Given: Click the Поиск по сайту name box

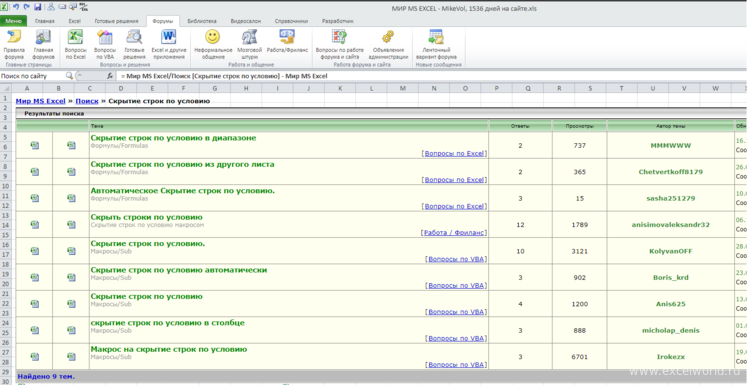Looking at the screenshot, I should click(32, 76).
